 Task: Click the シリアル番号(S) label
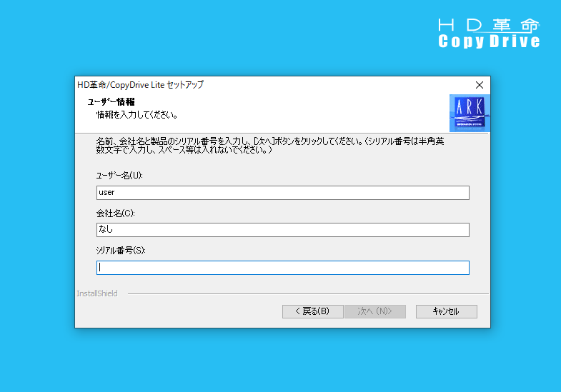pyautogui.click(x=121, y=250)
